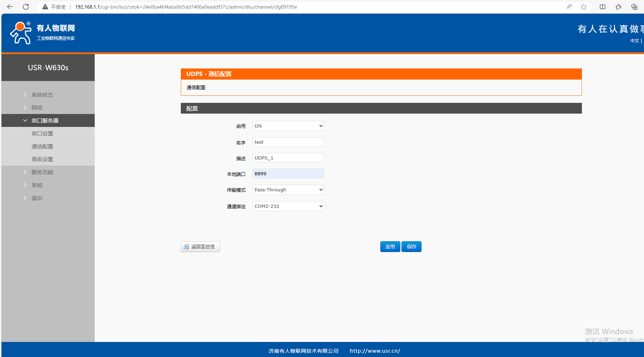Click the browser back arrow
This screenshot has width=644, height=357.
point(10,7)
